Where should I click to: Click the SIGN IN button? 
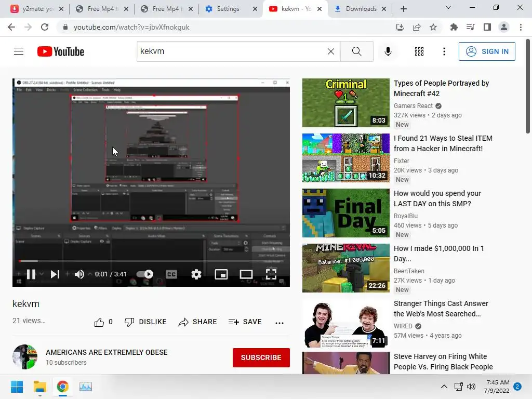[x=486, y=51]
